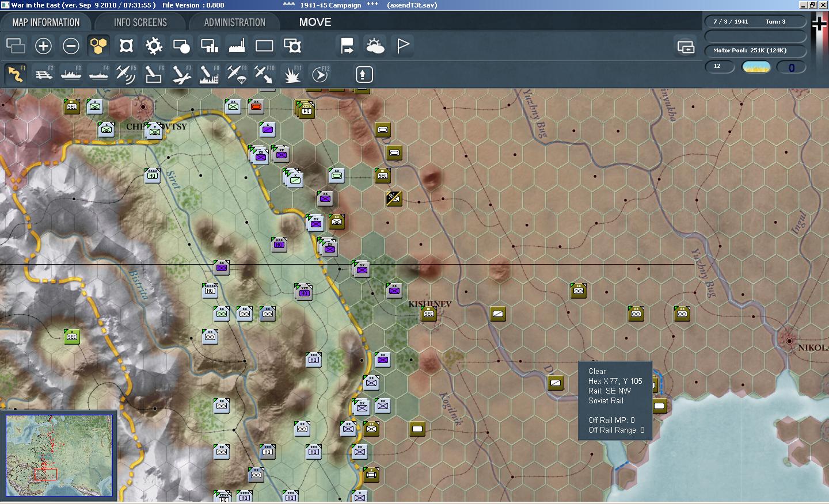Click the Axis cross side indicator
This screenshot has width=829, height=504.
(819, 23)
